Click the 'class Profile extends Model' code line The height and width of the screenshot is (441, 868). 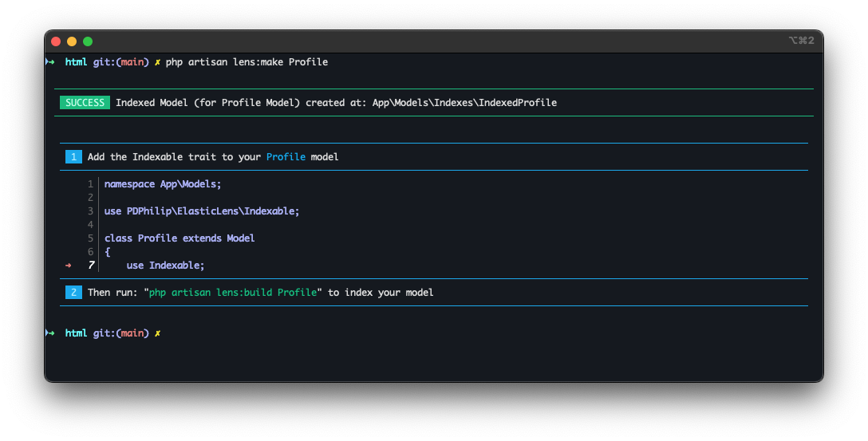point(180,238)
